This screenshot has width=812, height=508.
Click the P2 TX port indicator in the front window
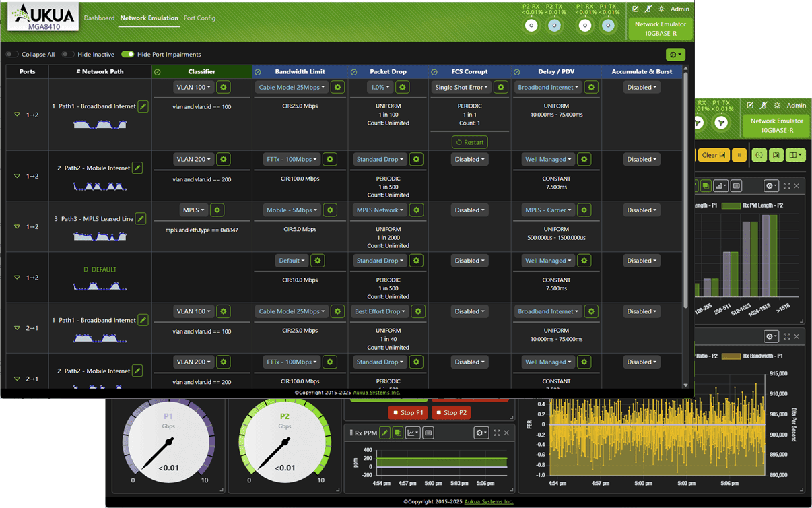554,26
